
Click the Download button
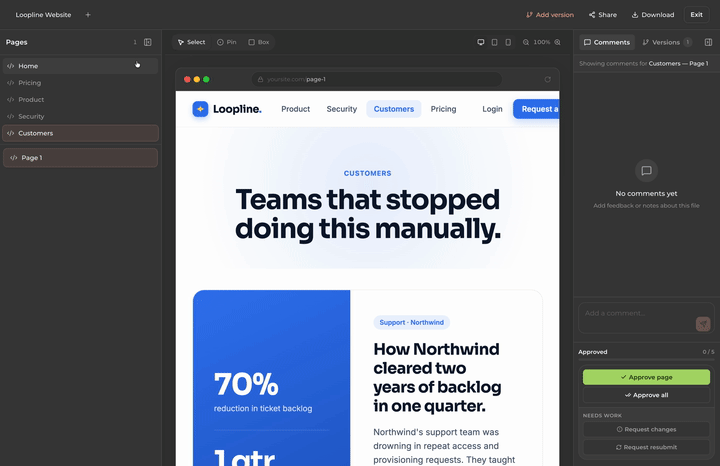(x=653, y=15)
